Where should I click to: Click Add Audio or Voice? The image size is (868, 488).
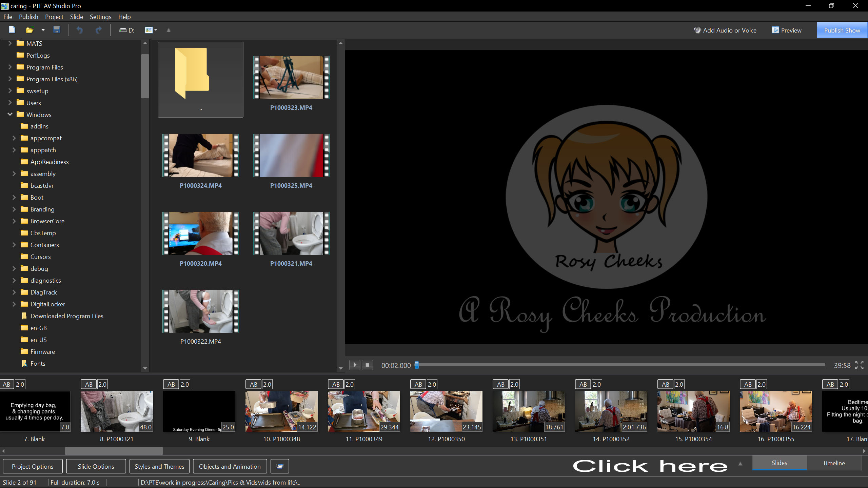pos(725,30)
